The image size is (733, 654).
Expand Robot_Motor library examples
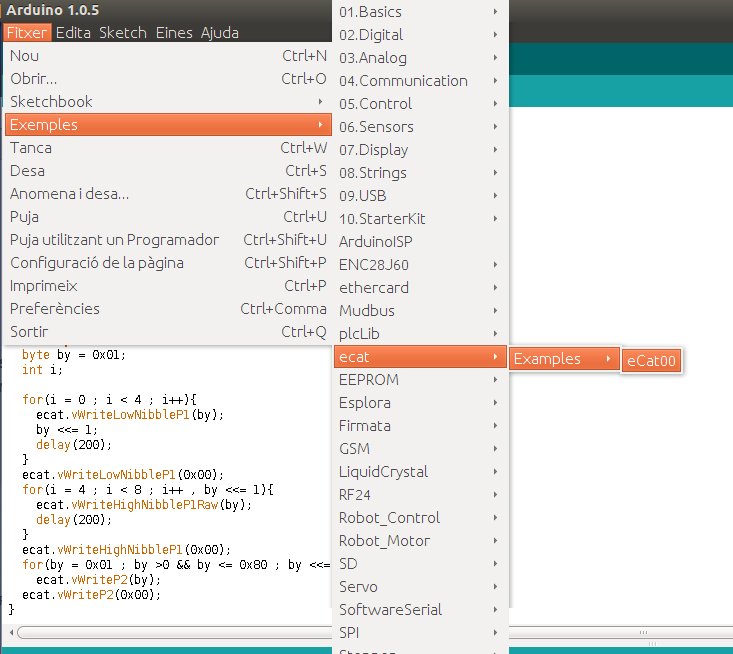point(420,540)
